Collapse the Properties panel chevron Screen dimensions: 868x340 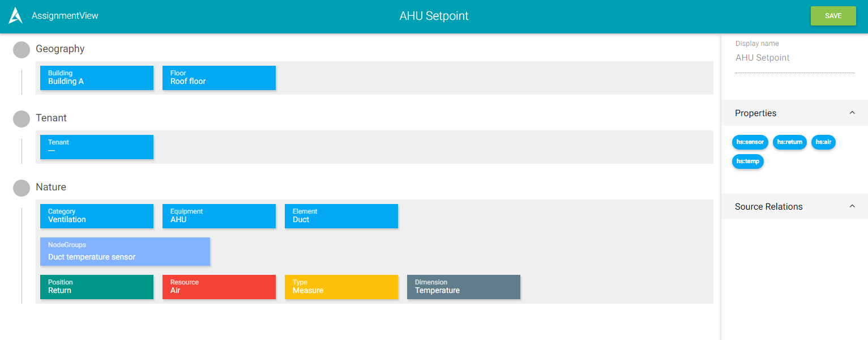tap(852, 113)
